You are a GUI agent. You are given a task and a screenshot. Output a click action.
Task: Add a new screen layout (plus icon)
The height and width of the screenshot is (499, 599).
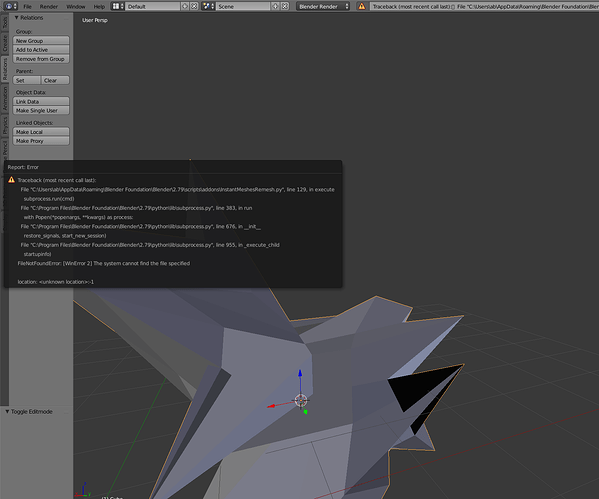coord(185,6)
